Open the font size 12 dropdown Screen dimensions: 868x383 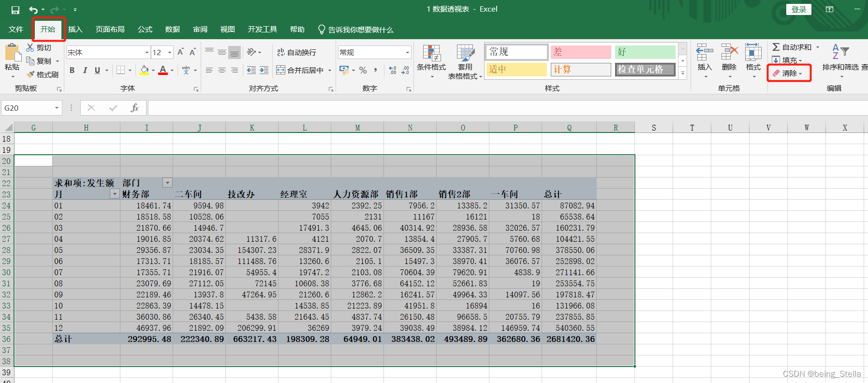coord(170,52)
